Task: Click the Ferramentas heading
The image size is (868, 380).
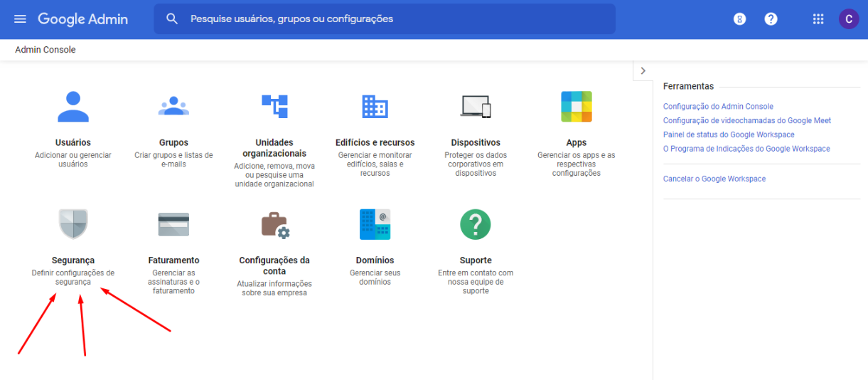Action: [688, 86]
